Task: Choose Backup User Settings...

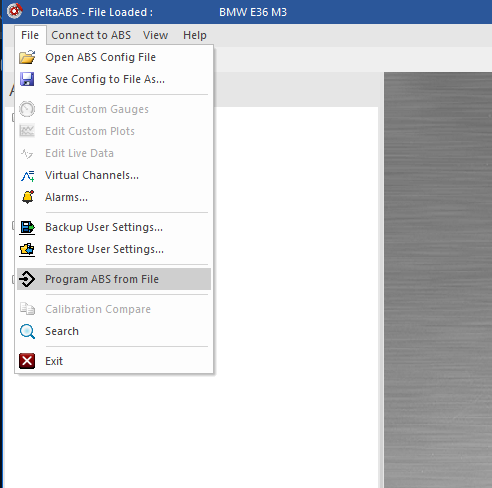Action: coord(114,227)
